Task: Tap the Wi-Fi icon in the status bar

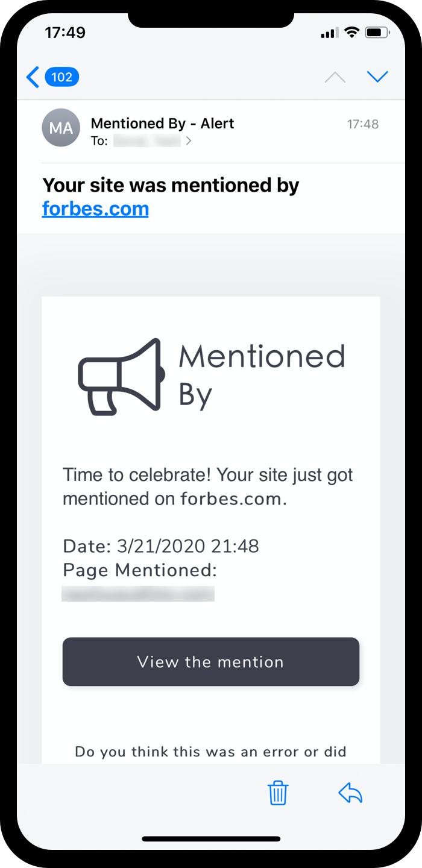Action: (x=350, y=33)
